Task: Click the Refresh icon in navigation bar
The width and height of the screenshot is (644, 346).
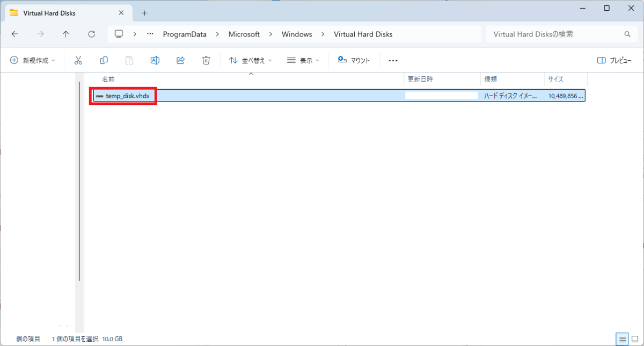Action: tap(92, 34)
